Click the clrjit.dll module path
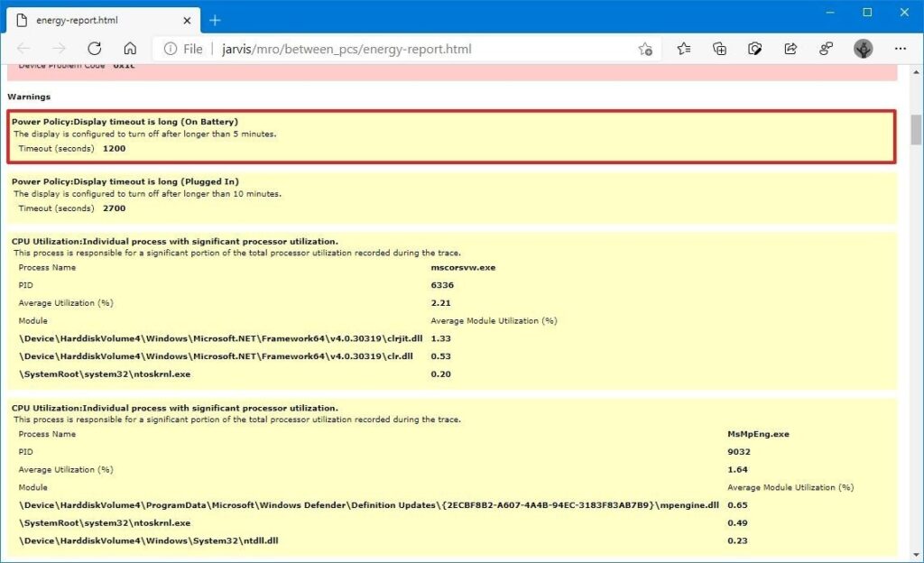Screen dimensions: 924x563 tap(221, 338)
